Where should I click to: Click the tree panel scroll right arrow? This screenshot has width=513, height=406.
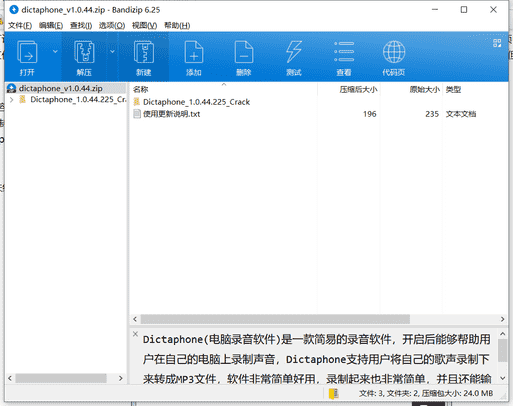coord(121,378)
